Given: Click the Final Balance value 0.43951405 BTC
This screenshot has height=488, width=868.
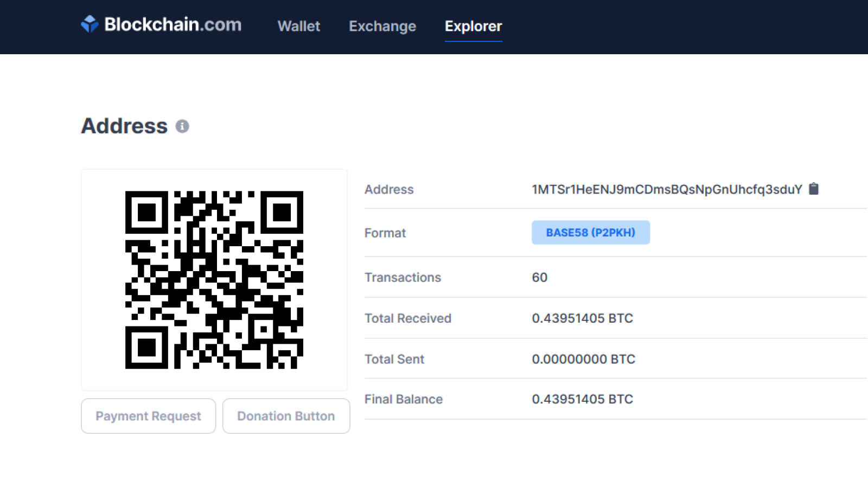Looking at the screenshot, I should click(583, 399).
